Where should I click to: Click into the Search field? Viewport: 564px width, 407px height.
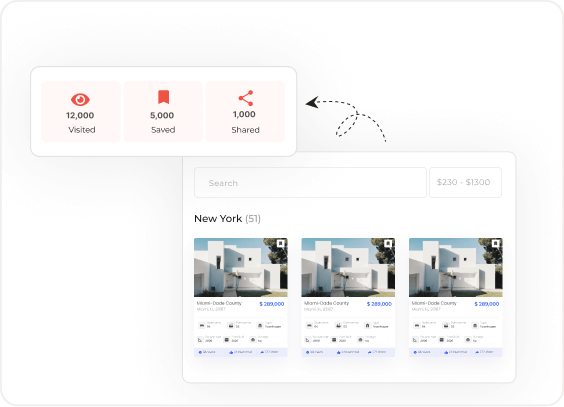(310, 182)
